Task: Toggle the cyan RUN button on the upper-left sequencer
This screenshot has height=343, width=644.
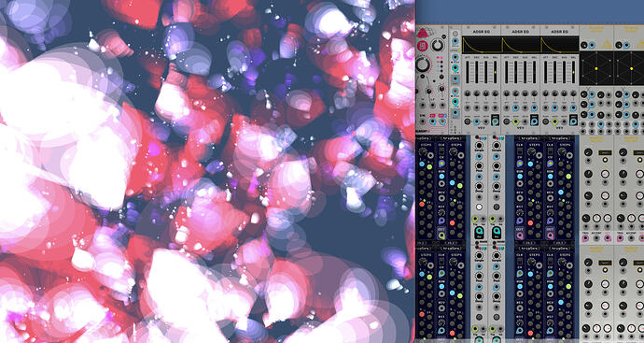Action: (x=441, y=177)
